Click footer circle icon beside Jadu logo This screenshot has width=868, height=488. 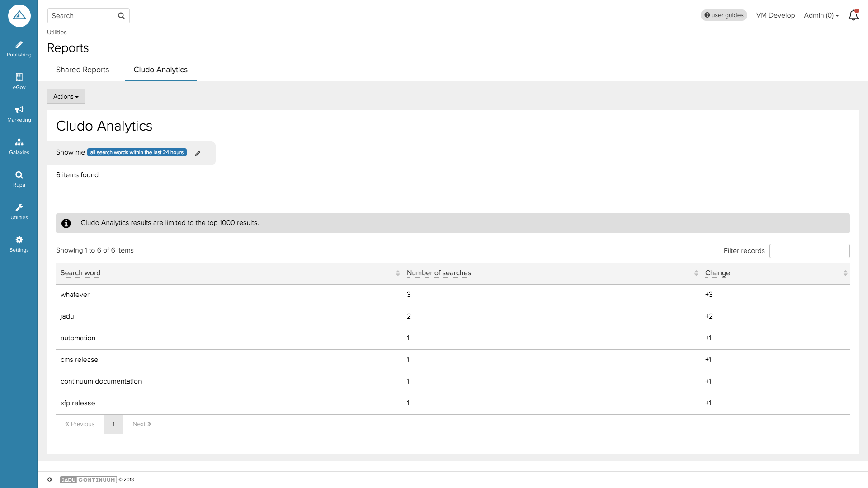click(50, 479)
